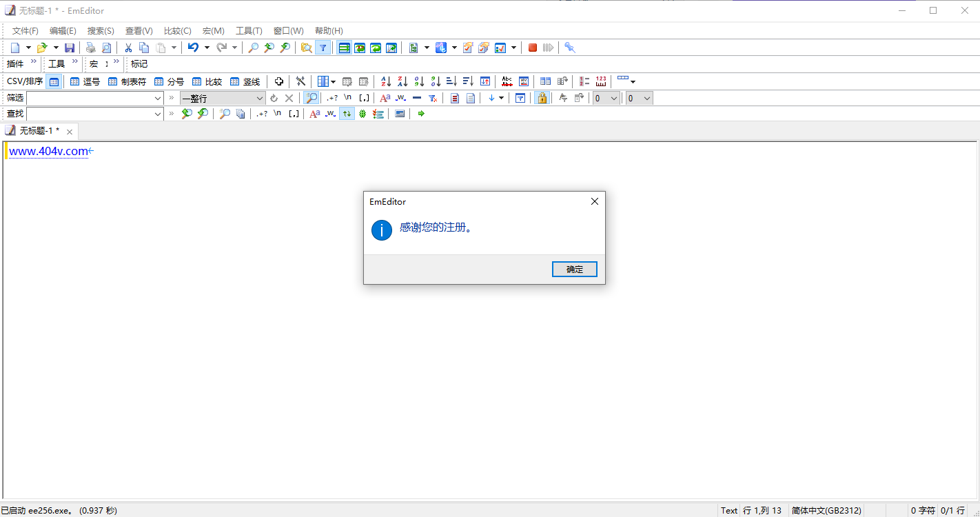
Task: Toggle the search around arrows in find bar
Action: point(347,114)
